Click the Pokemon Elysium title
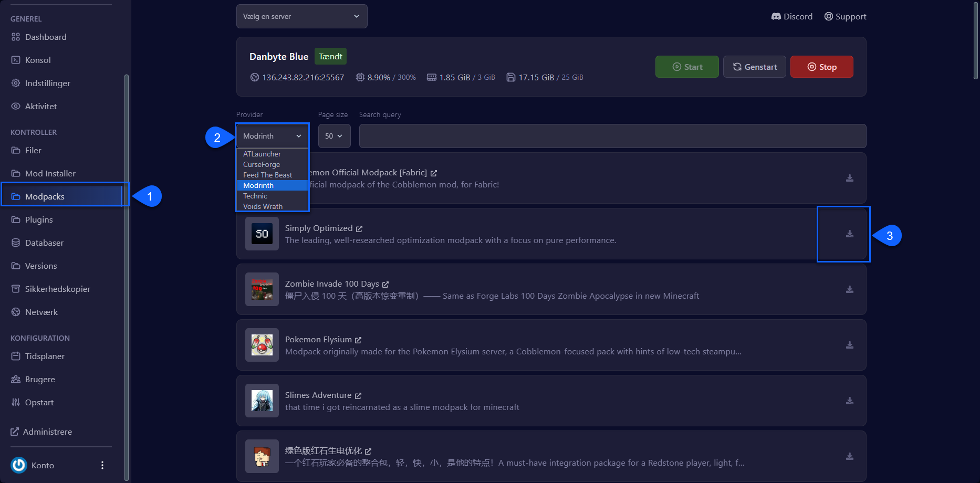 coord(318,340)
